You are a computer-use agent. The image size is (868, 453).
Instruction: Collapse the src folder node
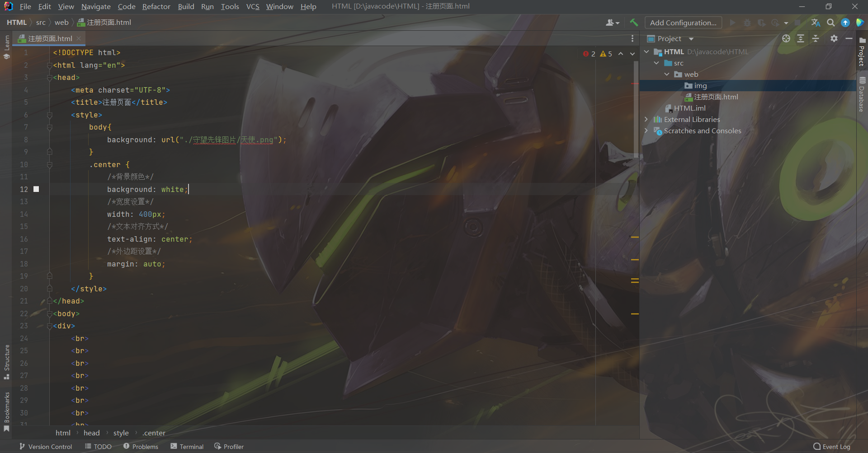tap(656, 63)
